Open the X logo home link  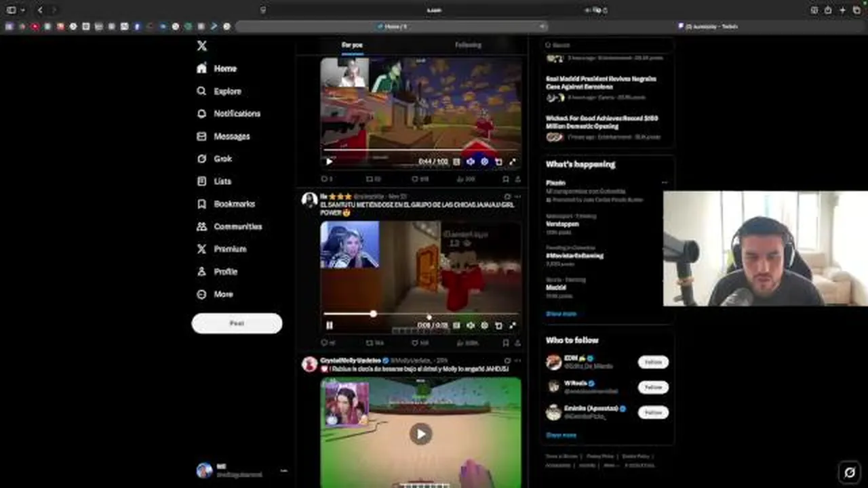(201, 46)
